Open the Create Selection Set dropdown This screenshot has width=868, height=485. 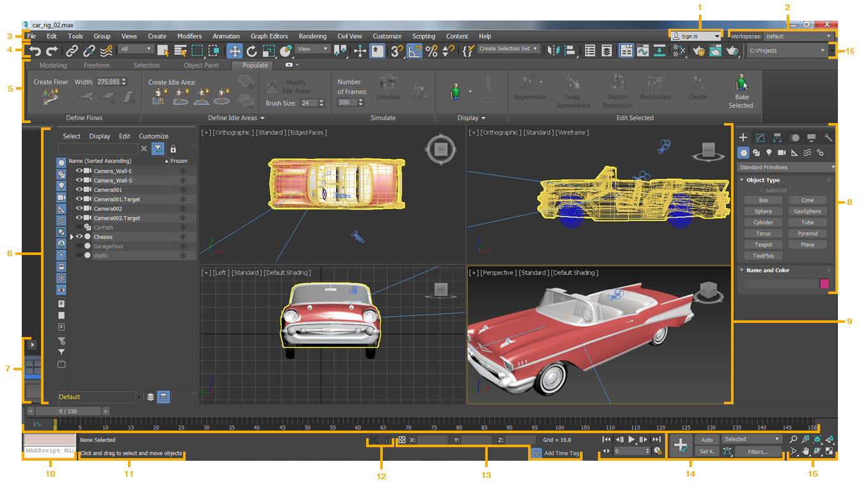click(x=509, y=49)
